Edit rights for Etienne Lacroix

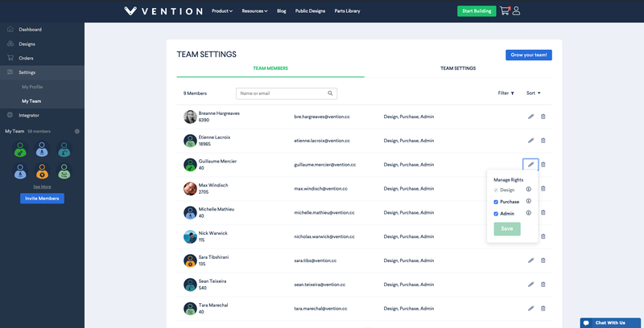(x=530, y=141)
